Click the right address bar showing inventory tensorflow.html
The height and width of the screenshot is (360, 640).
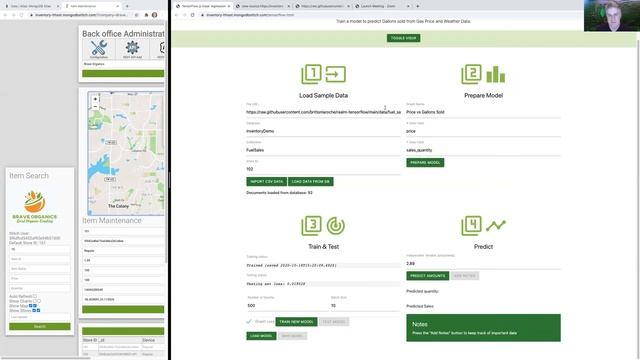pos(250,15)
